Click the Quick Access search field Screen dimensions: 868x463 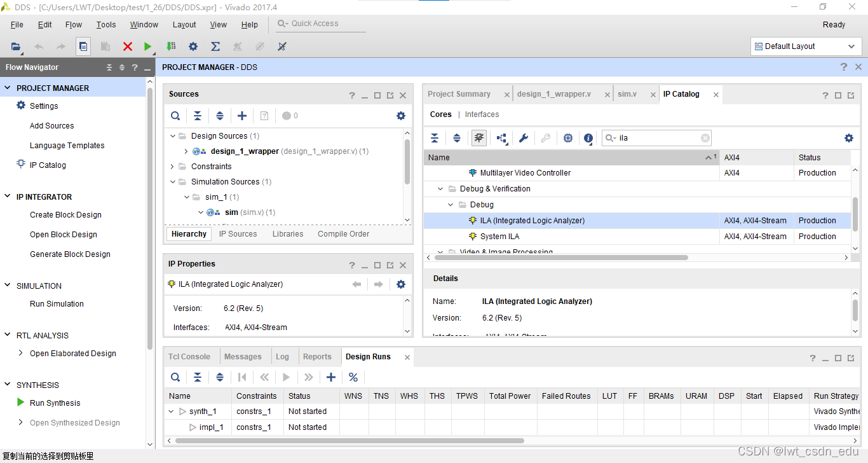point(322,24)
